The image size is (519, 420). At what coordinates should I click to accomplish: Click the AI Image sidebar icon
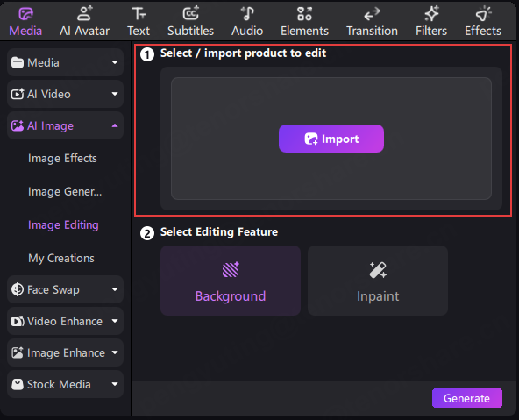point(18,125)
